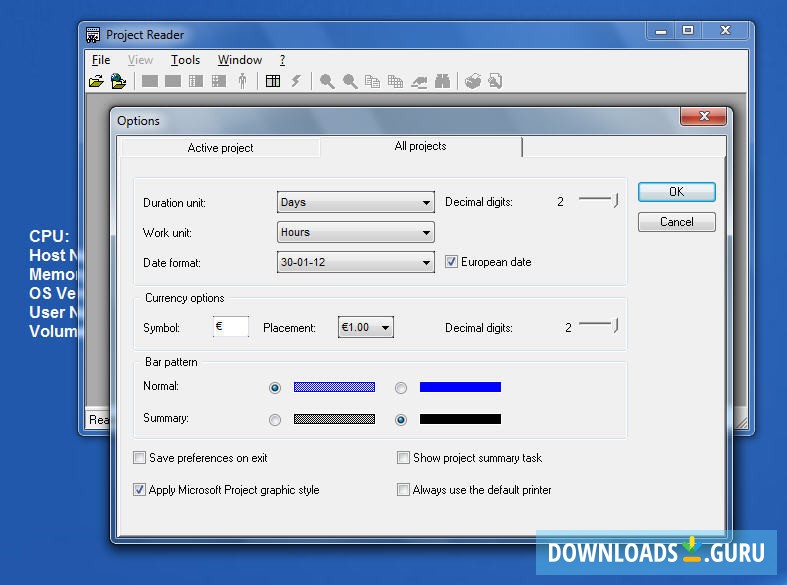
Task: Enable Save preferences on exit
Action: pyautogui.click(x=140, y=458)
